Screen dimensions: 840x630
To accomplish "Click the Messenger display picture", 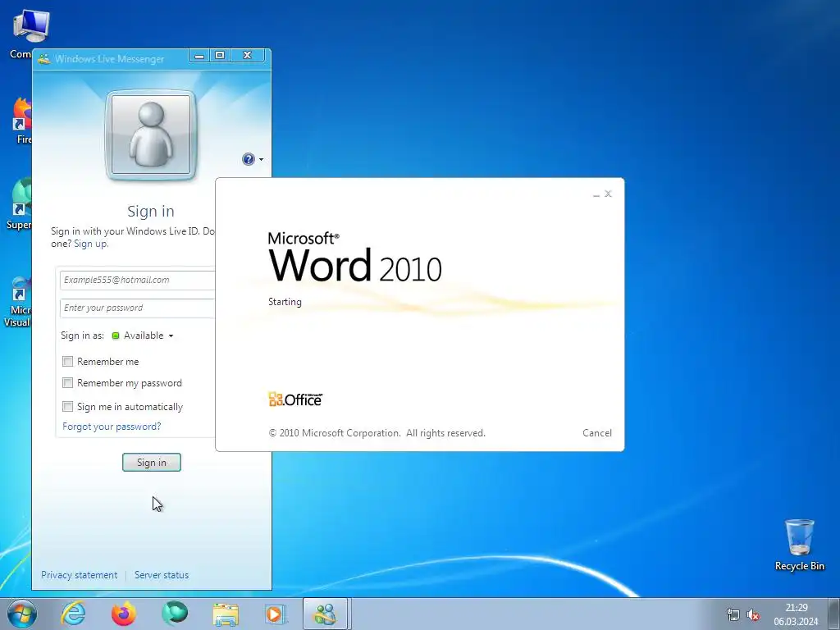I will 151,135.
